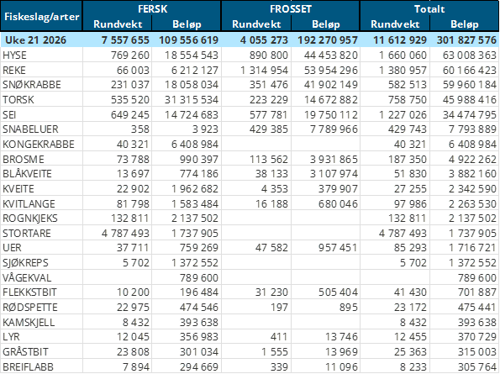Image resolution: width=500 pixels, height=374 pixels.
Task: Select the SJØKREPS row label
Action: 25,263
